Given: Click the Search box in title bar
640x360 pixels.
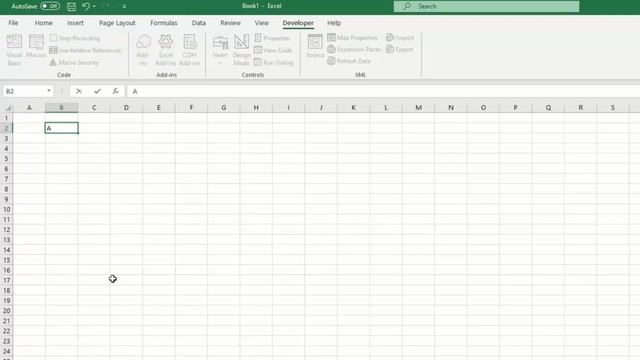Looking at the screenshot, I should pyautogui.click(x=486, y=6).
